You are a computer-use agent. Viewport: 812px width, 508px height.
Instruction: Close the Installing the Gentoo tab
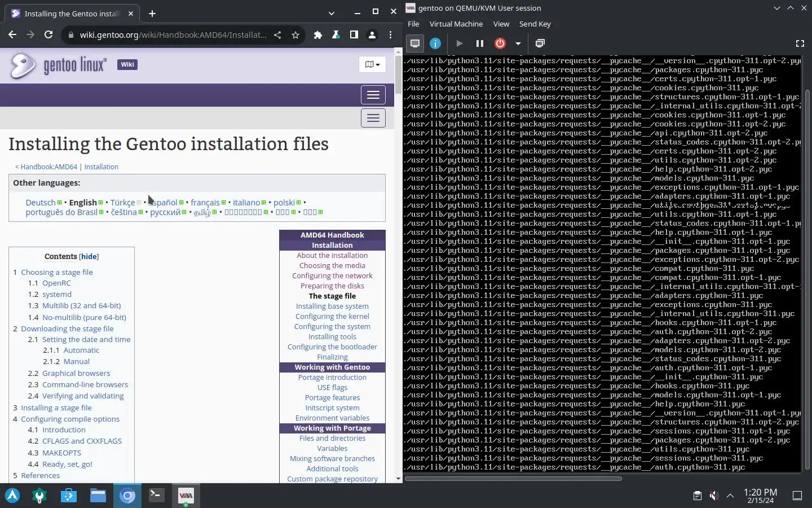click(x=131, y=14)
